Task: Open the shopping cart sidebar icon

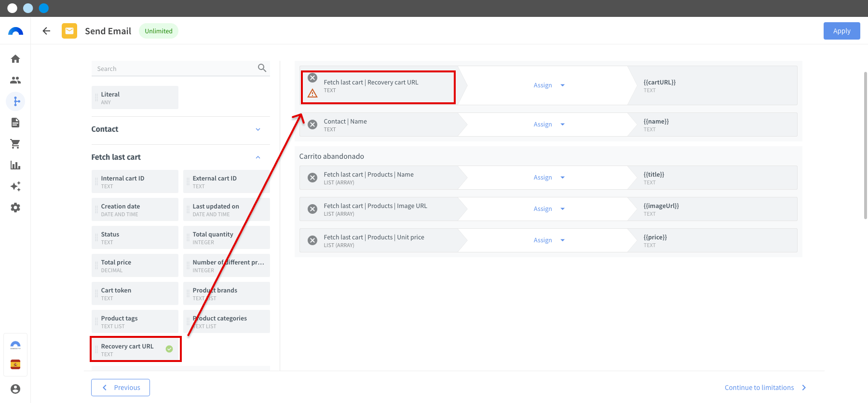Action: coord(15,144)
